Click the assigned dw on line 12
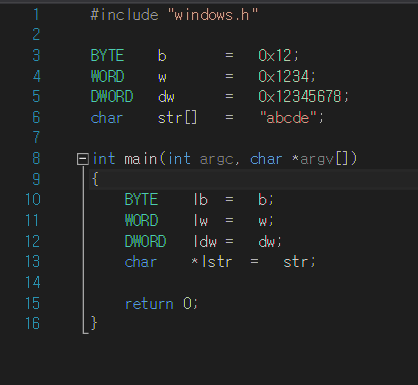This screenshot has height=385, width=418. [x=266, y=241]
